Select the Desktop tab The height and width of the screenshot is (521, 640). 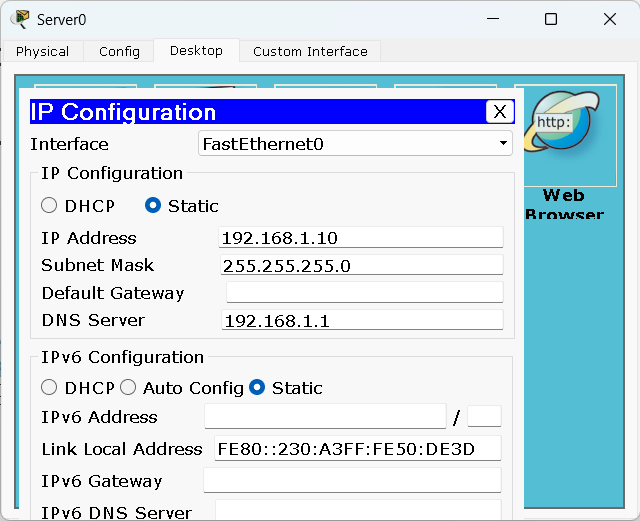point(196,51)
